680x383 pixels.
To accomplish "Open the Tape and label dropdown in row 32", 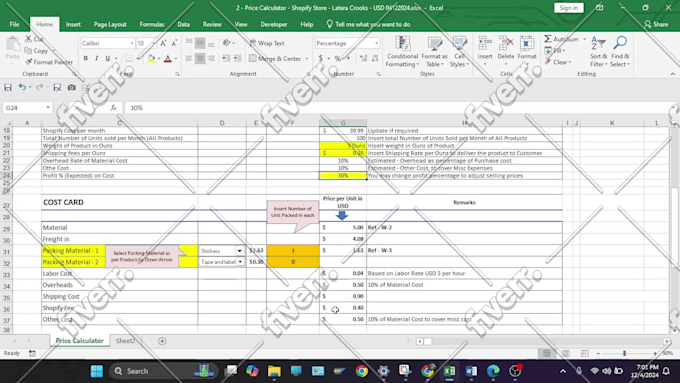I will [240, 262].
